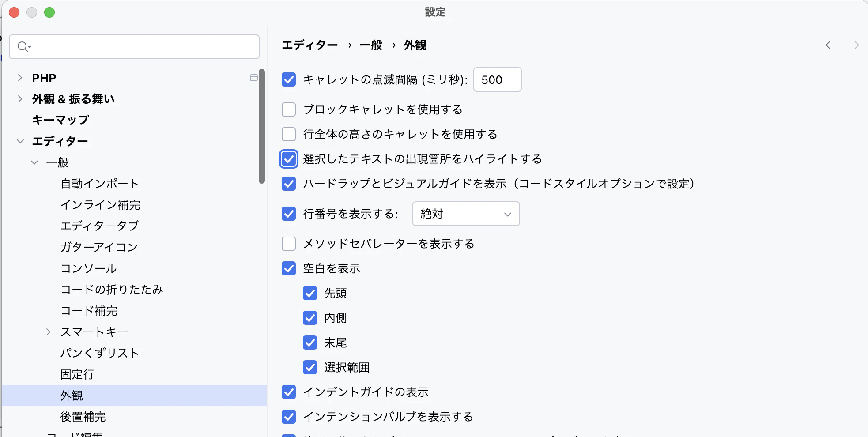This screenshot has width=868, height=437.
Task: Click the back navigation arrow
Action: 830,45
